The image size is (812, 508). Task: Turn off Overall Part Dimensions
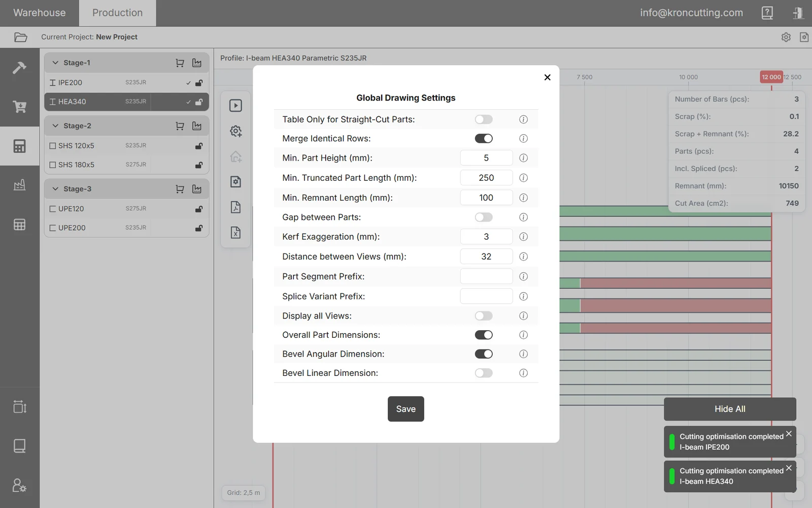tap(484, 335)
